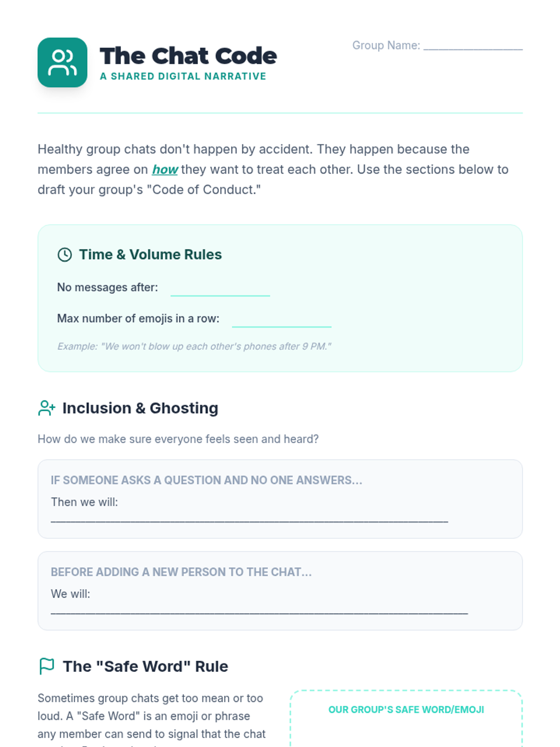The height and width of the screenshot is (747, 560).
Task: Click the "A Shared Digital Narrative" subtitle
Action: (x=183, y=77)
